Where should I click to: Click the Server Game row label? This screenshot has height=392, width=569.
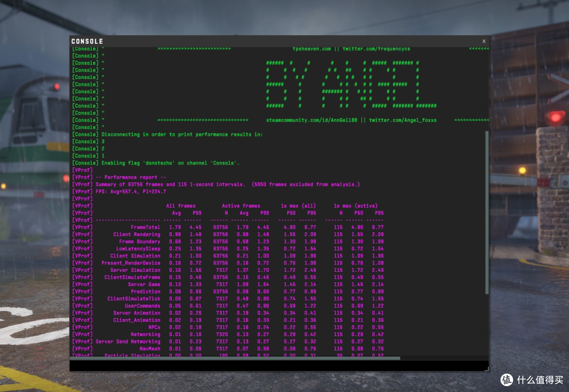click(x=144, y=284)
